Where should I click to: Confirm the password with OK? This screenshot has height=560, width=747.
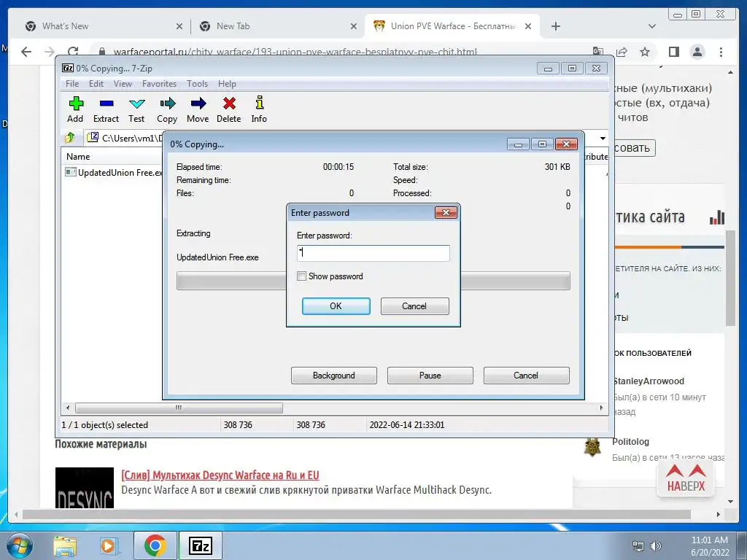(336, 306)
